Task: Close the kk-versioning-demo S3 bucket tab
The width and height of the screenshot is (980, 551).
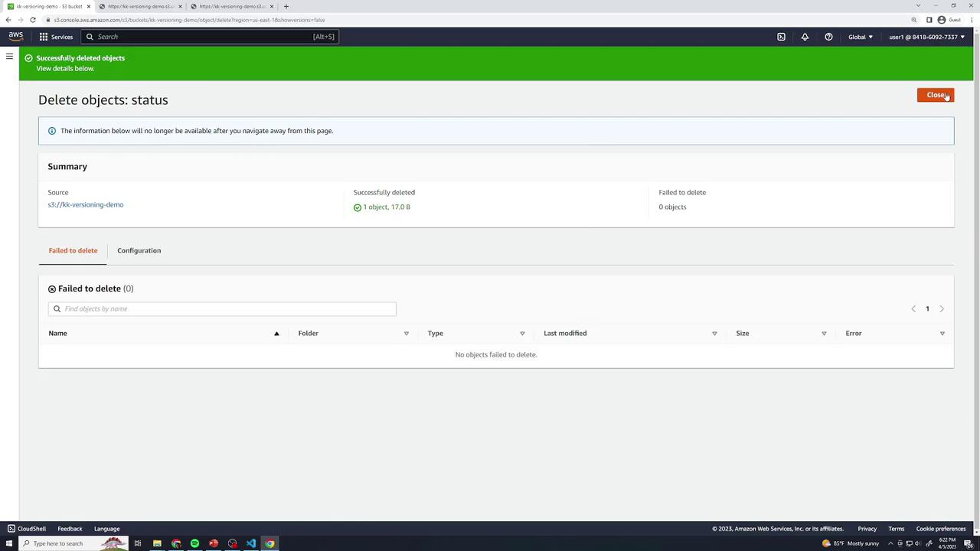Action: point(88,6)
